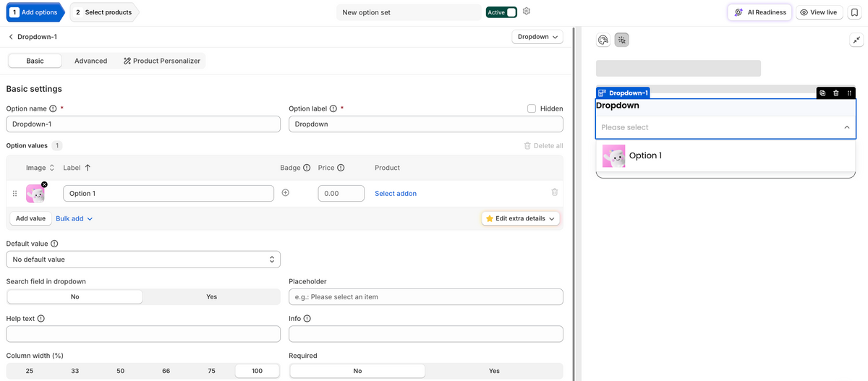Collapse the preview panel with arrows icon
868x381 pixels.
[x=856, y=40]
